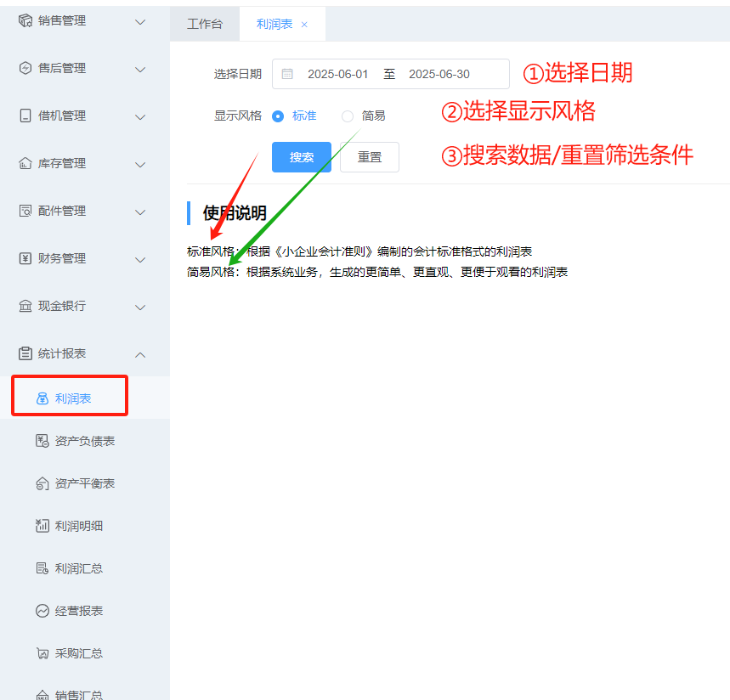The width and height of the screenshot is (730, 700).
Task: Click the 利润明细 chart icon
Action: coord(42,526)
